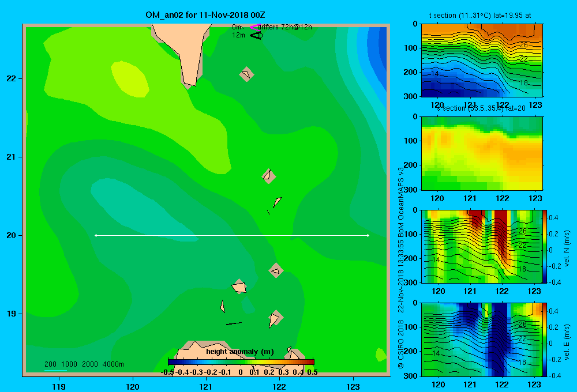
Task: Select the title 'OM_an02 for 11-Nov-2018 00Z'
Action: tap(205, 15)
